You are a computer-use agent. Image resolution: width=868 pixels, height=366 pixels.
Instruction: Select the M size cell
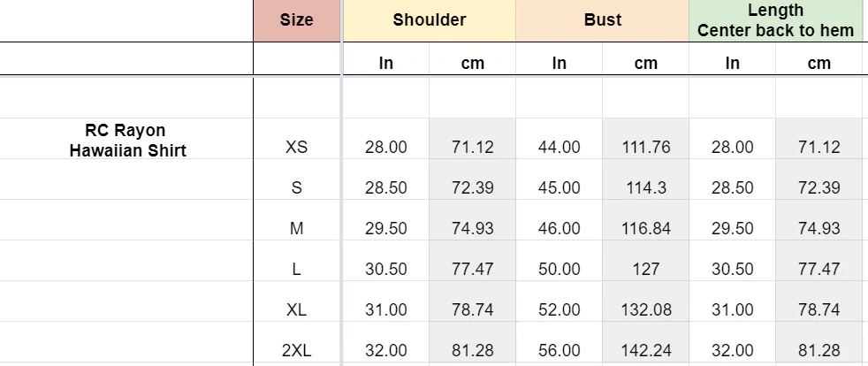coord(297,229)
